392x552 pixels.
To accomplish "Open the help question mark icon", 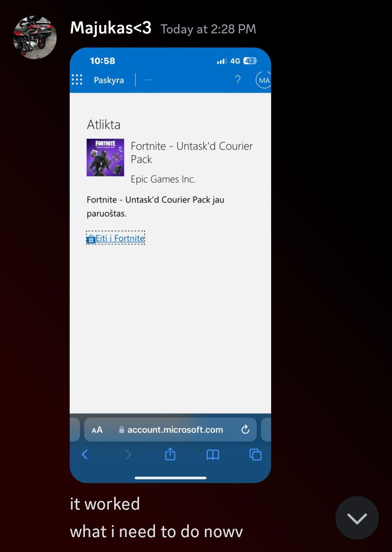I will point(238,80).
